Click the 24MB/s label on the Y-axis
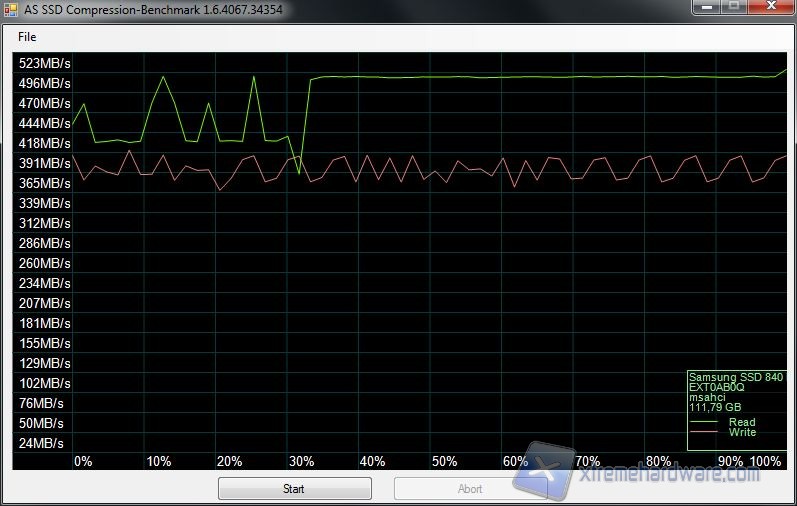 pos(41,443)
